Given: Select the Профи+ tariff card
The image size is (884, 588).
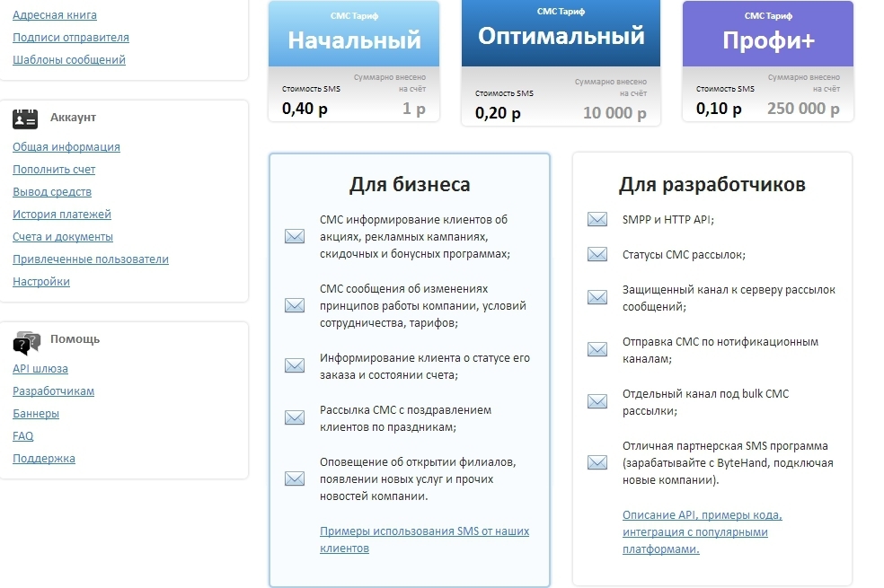Looking at the screenshot, I should (768, 61).
